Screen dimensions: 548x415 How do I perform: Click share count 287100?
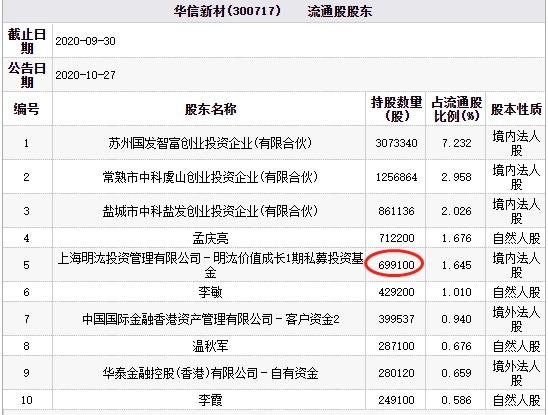click(396, 346)
